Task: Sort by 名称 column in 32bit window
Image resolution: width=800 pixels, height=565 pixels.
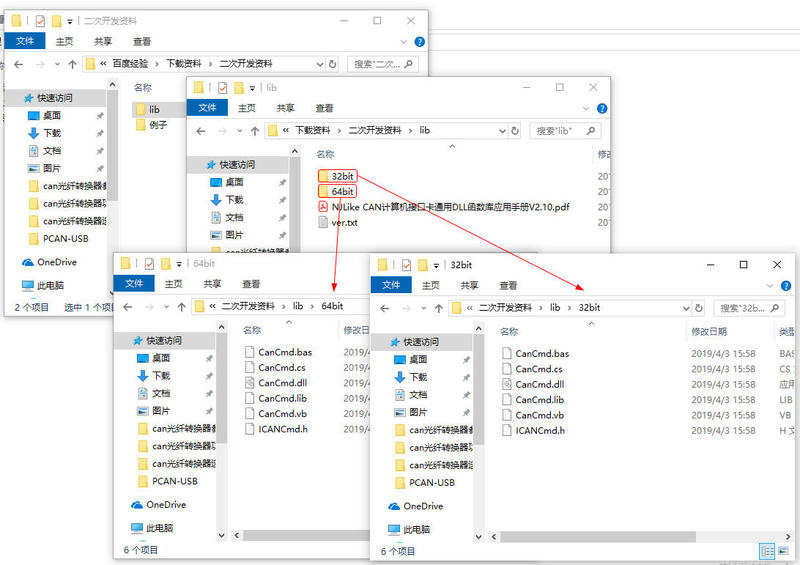Action: coord(509,332)
